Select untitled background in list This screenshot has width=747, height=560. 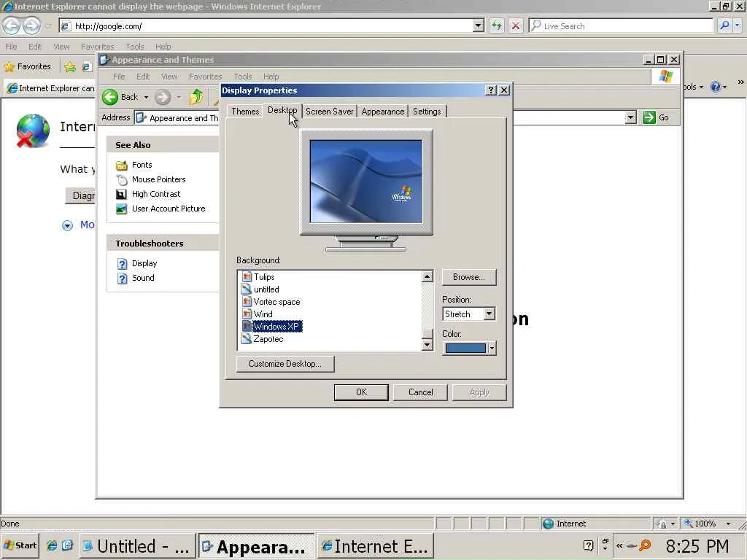pos(266,289)
